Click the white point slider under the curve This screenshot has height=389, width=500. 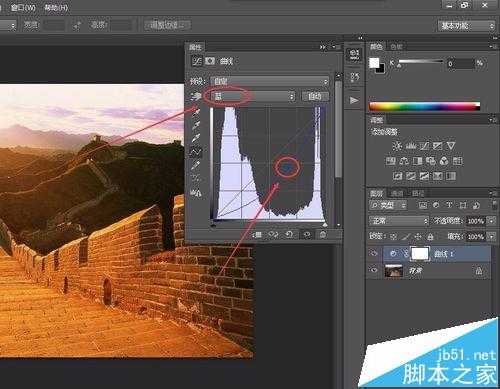tap(325, 225)
